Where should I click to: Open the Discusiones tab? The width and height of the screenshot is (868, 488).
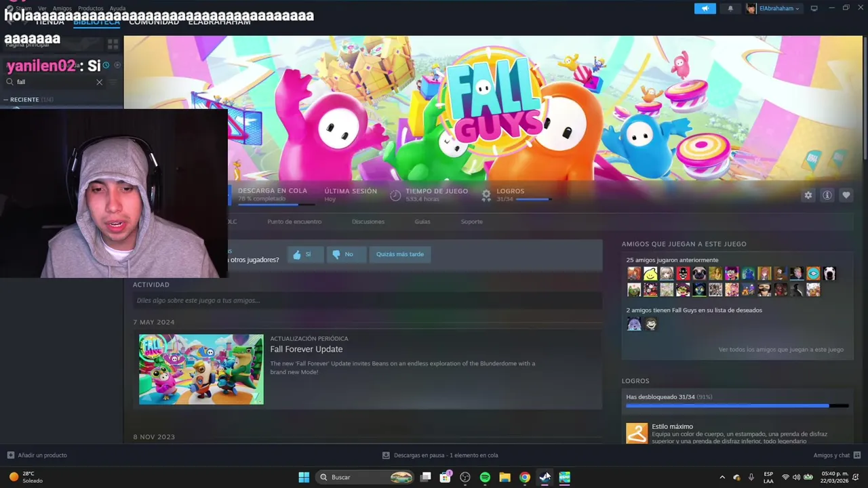tap(368, 222)
